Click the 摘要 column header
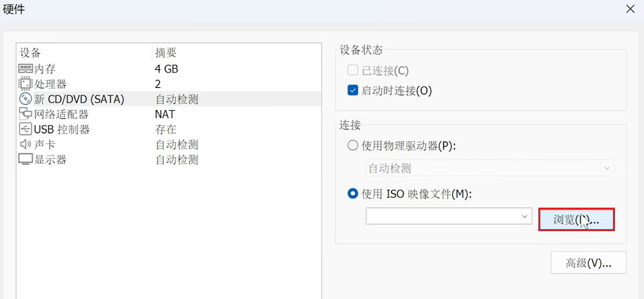Screen dimensions: 644x299 (166, 53)
